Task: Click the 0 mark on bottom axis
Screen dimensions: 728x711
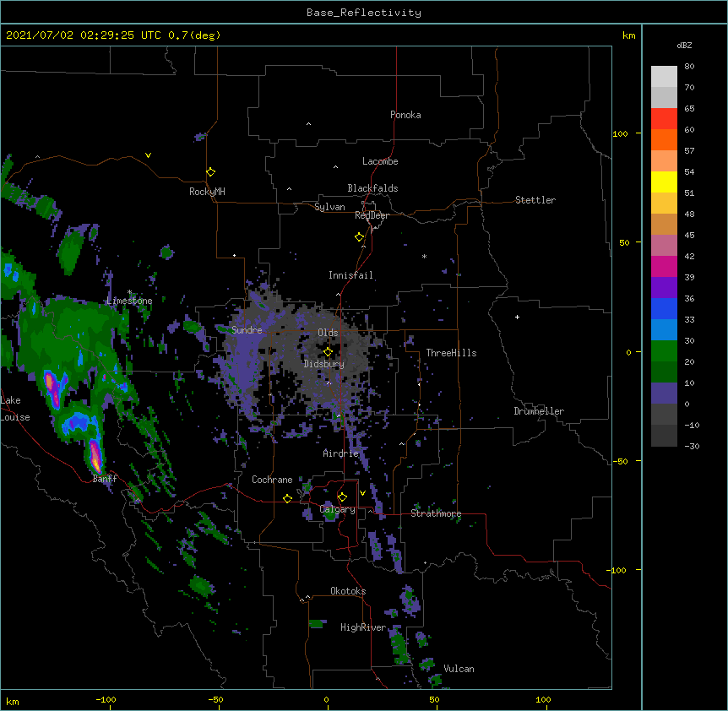Action: coord(326,699)
